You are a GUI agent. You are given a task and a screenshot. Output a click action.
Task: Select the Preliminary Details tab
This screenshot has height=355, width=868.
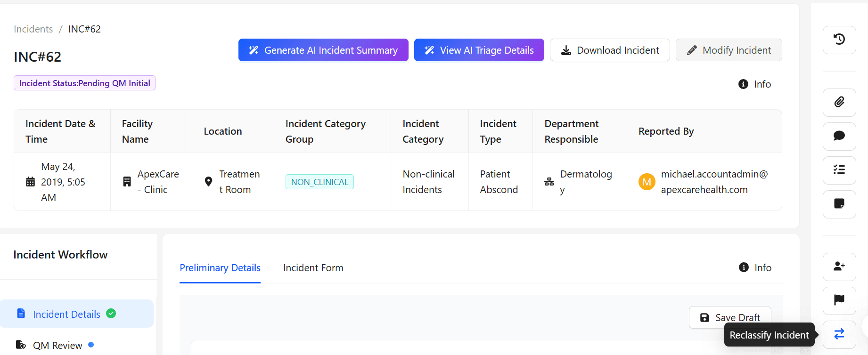pyautogui.click(x=220, y=267)
